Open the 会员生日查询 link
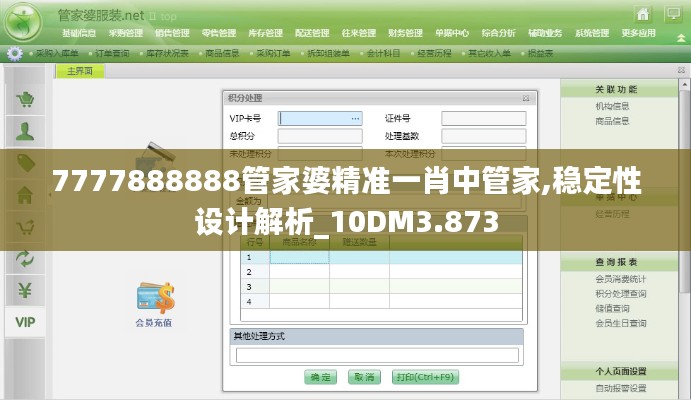The width and height of the screenshot is (691, 400). (620, 323)
